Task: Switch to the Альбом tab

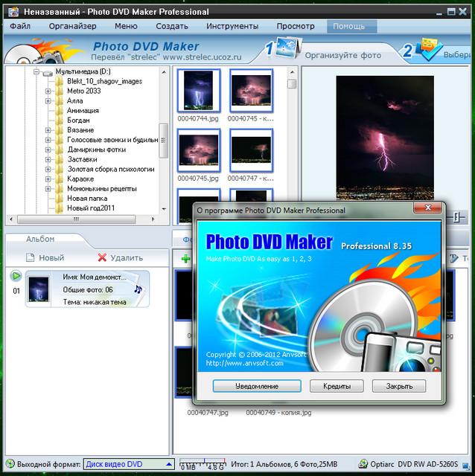Action: (x=40, y=239)
